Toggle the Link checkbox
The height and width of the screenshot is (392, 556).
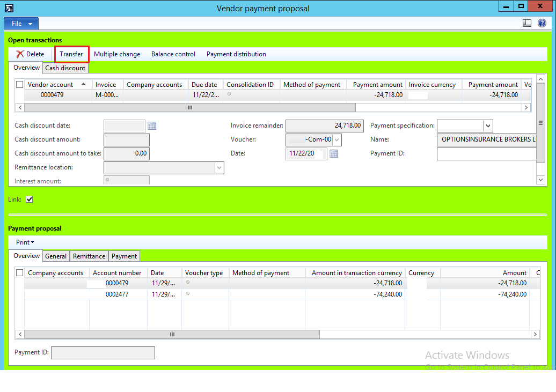[30, 199]
